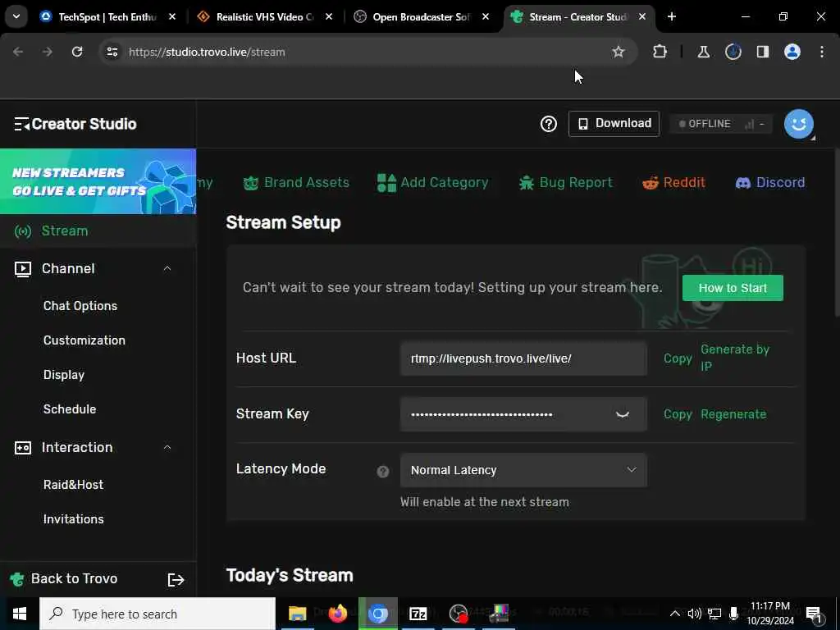Open the Brand Assets link

click(x=296, y=183)
